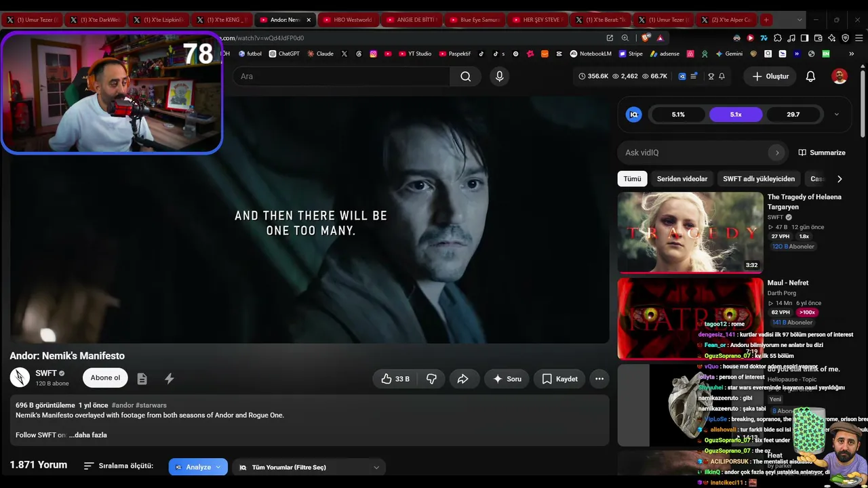Open the account avatar menu
The height and width of the screenshot is (488, 868).
point(840,77)
